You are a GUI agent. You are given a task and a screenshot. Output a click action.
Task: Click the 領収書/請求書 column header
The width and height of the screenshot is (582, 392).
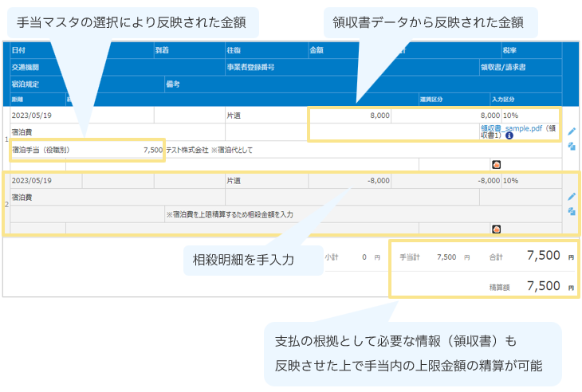point(502,67)
